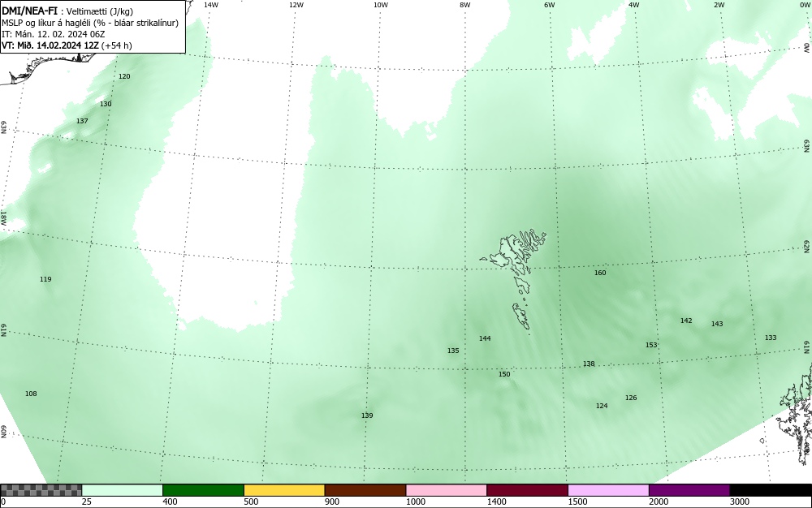Click the 10W longitude label

pos(381,5)
